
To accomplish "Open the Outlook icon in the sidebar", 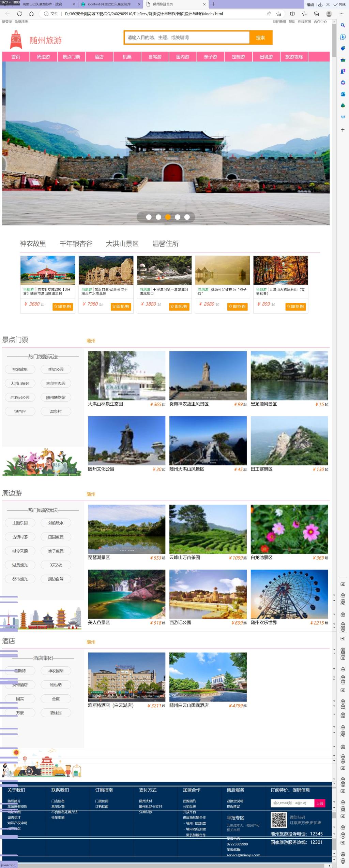I will point(343,94).
